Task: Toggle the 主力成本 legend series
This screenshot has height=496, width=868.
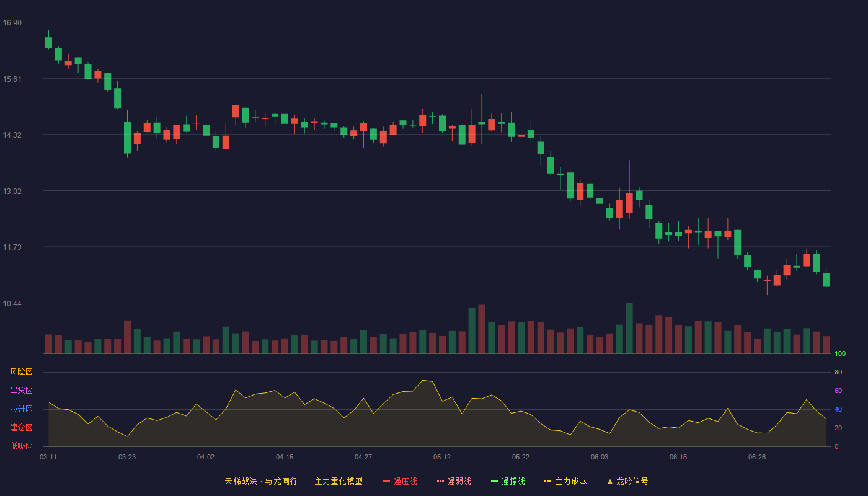Action: click(x=565, y=481)
